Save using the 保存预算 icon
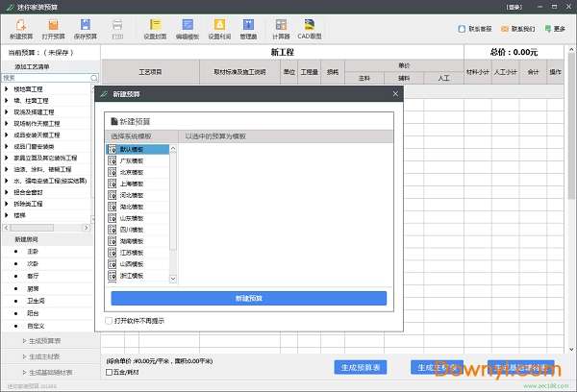The height and width of the screenshot is (392, 577). coord(87,28)
